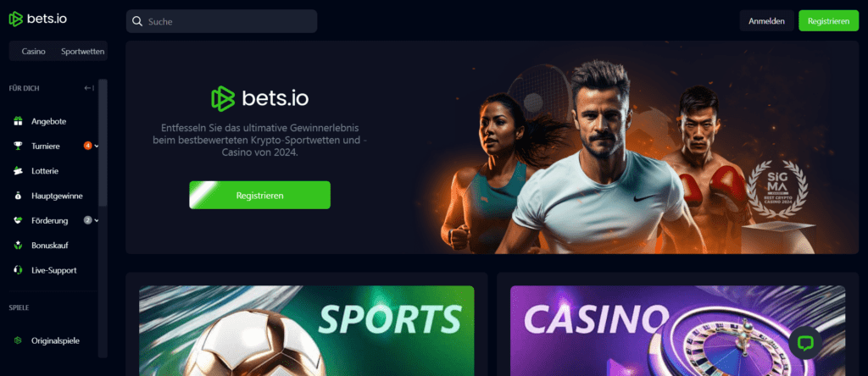This screenshot has width=868, height=376.
Task: Open the Hauptgewinne money bag icon
Action: (19, 196)
